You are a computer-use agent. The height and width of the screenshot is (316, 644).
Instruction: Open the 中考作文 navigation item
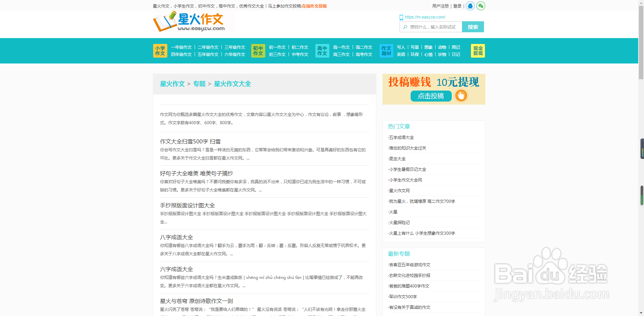coord(300,54)
